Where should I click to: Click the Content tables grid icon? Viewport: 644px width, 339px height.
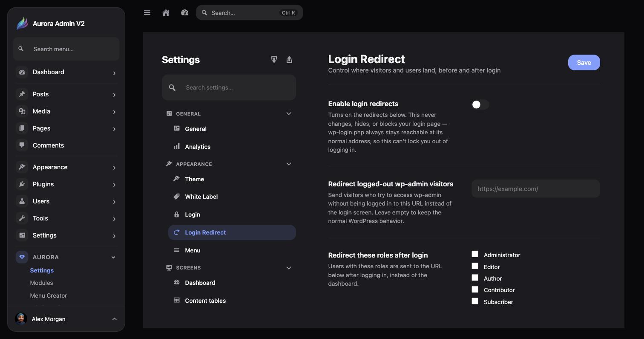(177, 300)
